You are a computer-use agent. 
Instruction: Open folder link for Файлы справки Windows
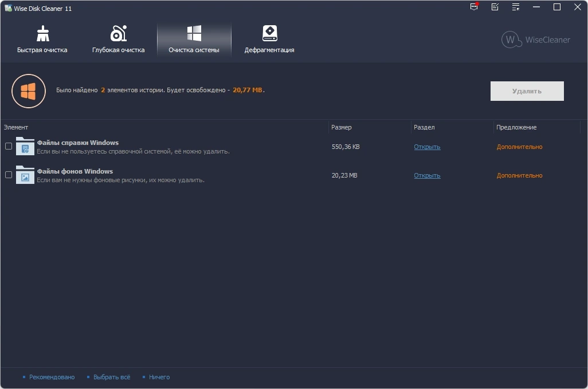click(x=427, y=147)
